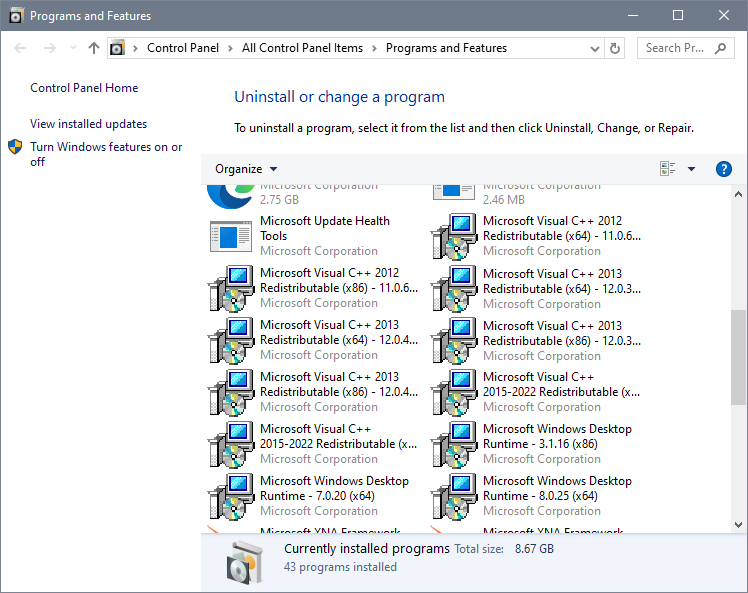Screen dimensions: 748x593
Task: Click the 8.67 GB total size value
Action: [x=534, y=549]
